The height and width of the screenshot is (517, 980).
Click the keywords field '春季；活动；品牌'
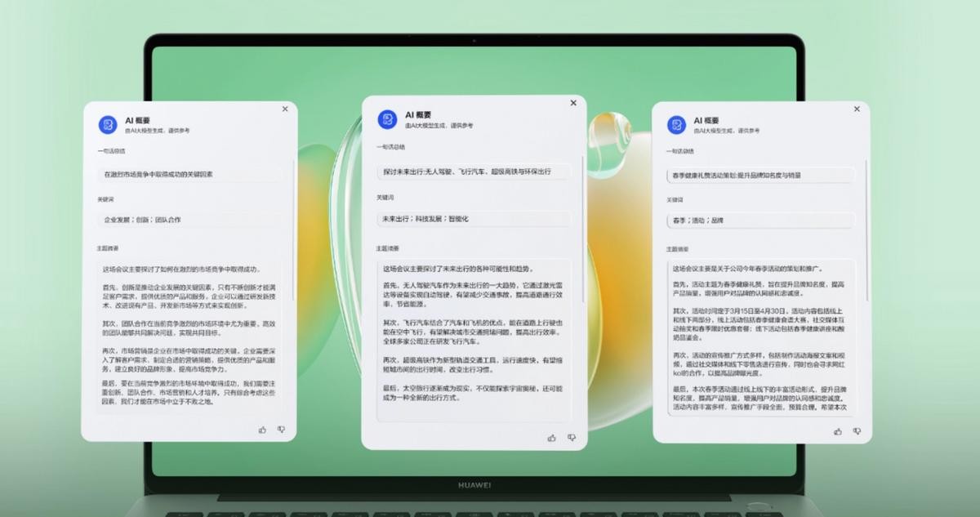point(760,221)
